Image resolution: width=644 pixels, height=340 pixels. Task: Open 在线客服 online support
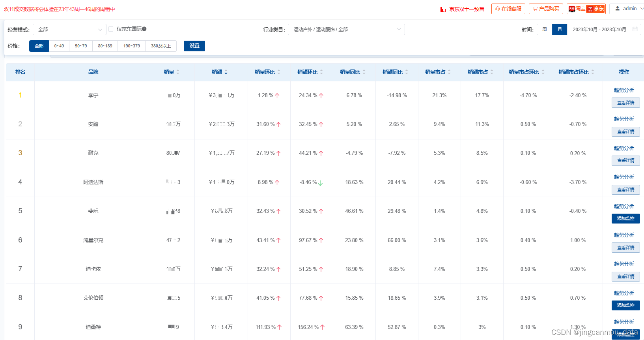click(x=508, y=9)
